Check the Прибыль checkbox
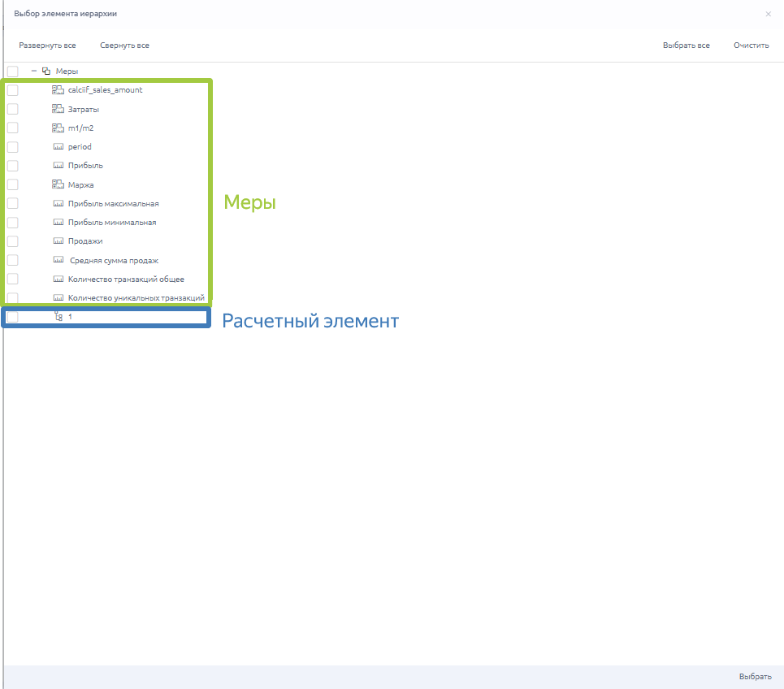 click(x=12, y=166)
